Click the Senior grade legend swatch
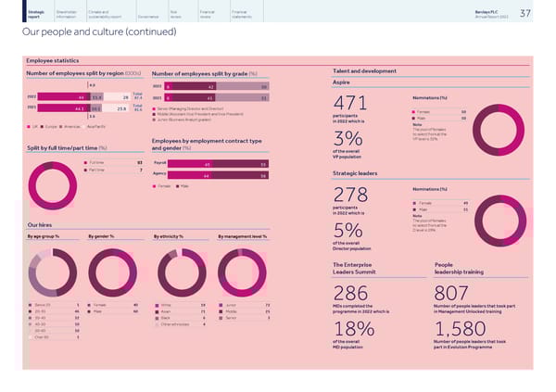Viewport: 556px width, 392px height. click(x=154, y=110)
